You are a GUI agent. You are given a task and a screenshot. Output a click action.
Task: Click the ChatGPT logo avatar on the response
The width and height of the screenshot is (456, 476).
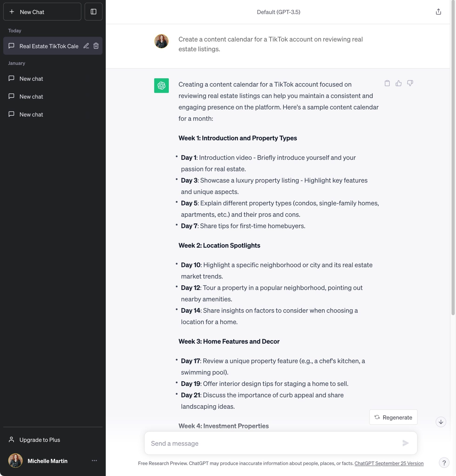tap(161, 86)
